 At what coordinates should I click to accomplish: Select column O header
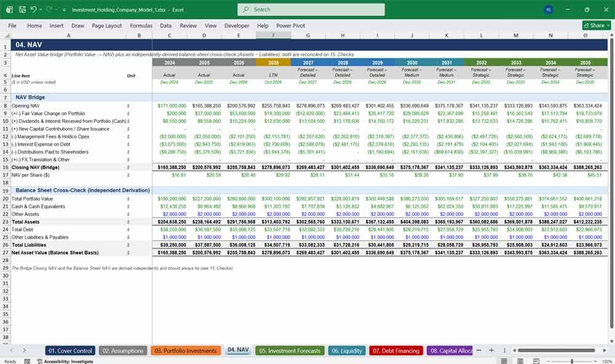[585, 35]
